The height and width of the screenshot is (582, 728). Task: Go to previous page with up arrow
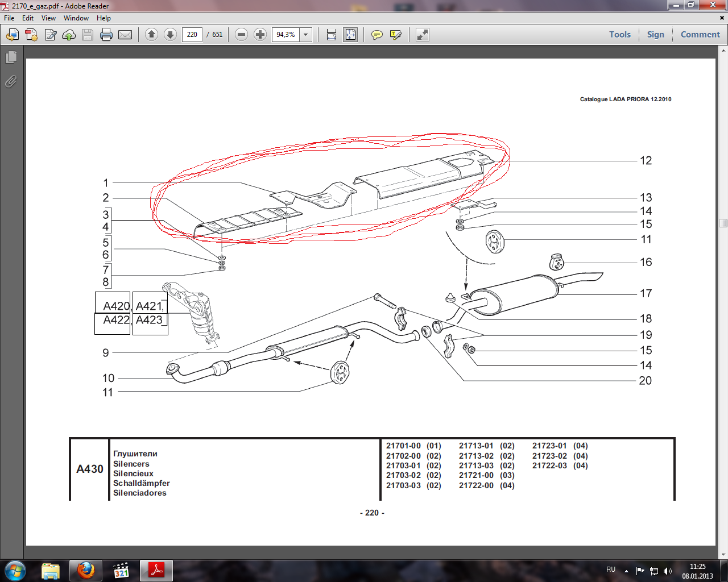[151, 34]
